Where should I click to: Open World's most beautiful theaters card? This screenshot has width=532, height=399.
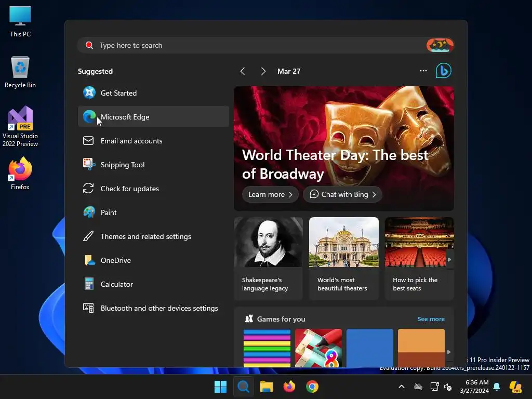[x=344, y=258]
